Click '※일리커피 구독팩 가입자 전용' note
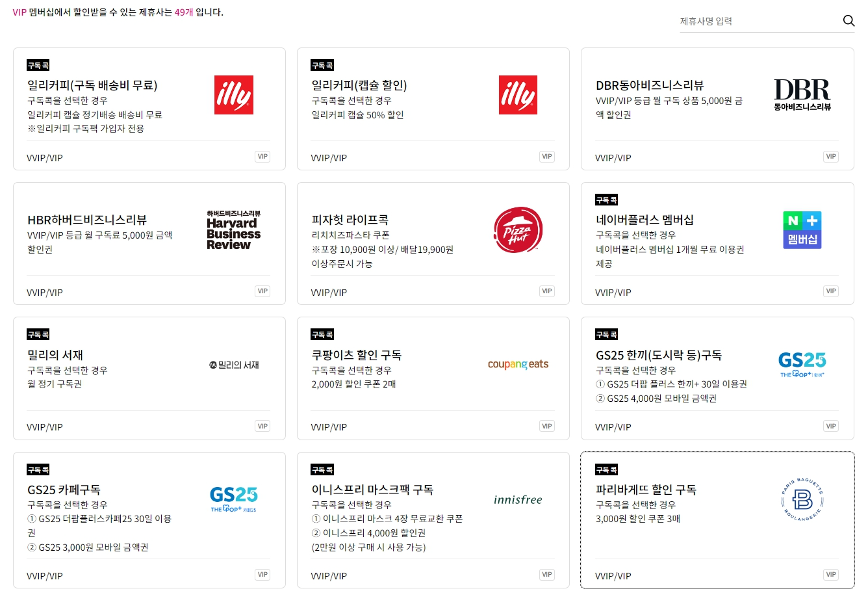This screenshot has height=593, width=868. (86, 129)
